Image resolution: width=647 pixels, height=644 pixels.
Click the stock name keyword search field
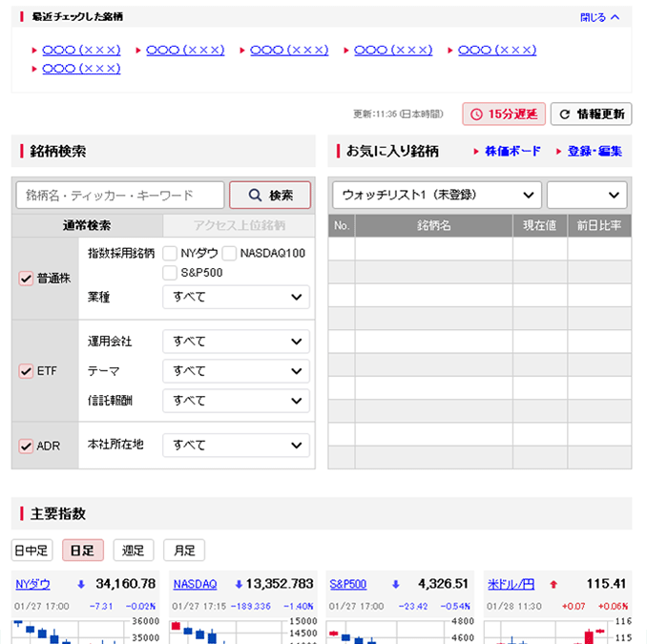tap(120, 196)
